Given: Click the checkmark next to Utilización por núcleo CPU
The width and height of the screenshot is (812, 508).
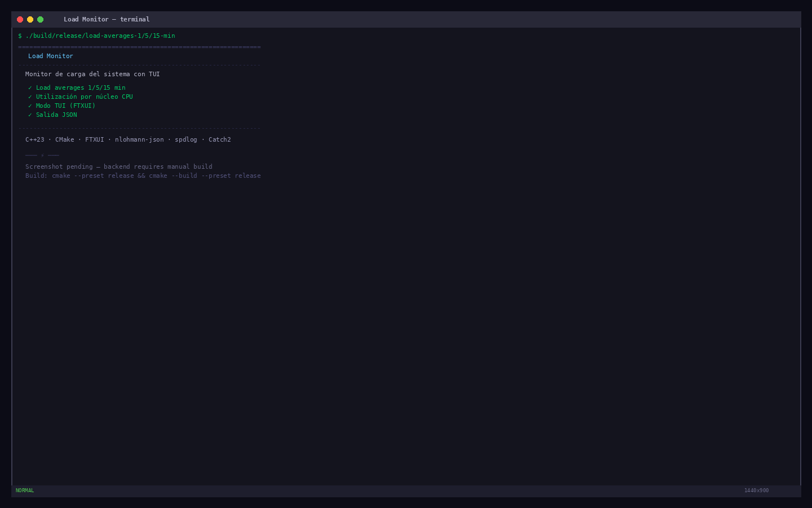Looking at the screenshot, I should tap(30, 97).
